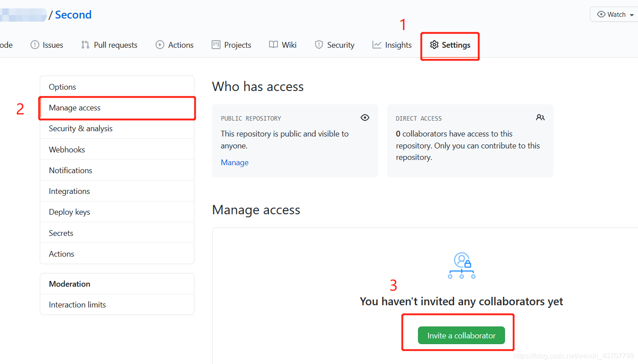This screenshot has height=364, width=638.
Task: Click the Settings gear icon
Action: [x=434, y=45]
